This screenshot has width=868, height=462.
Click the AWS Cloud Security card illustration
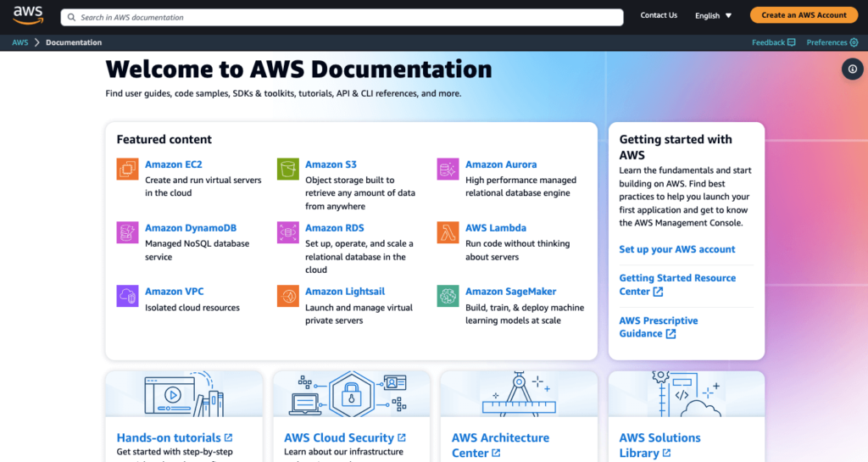pos(352,394)
